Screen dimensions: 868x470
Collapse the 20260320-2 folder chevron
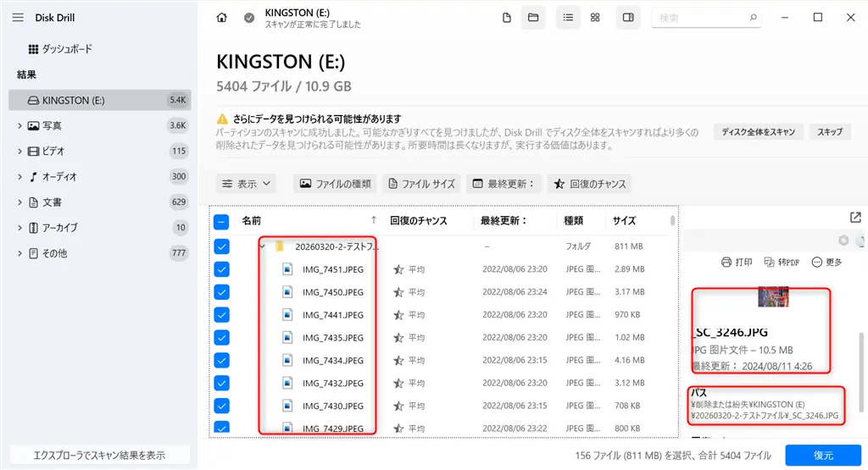point(263,246)
